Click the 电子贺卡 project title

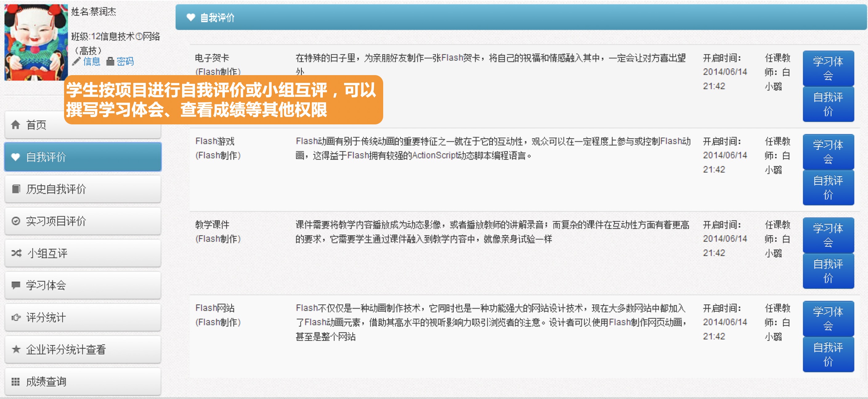[212, 58]
